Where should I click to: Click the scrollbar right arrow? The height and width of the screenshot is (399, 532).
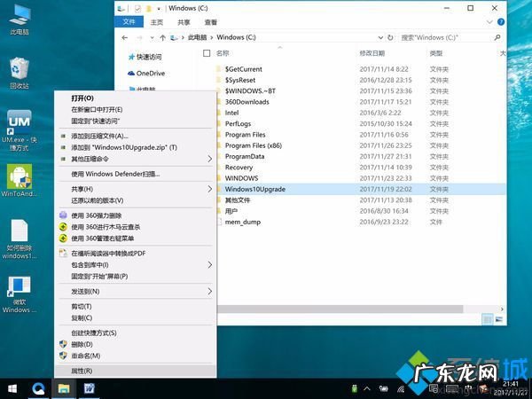(502, 309)
